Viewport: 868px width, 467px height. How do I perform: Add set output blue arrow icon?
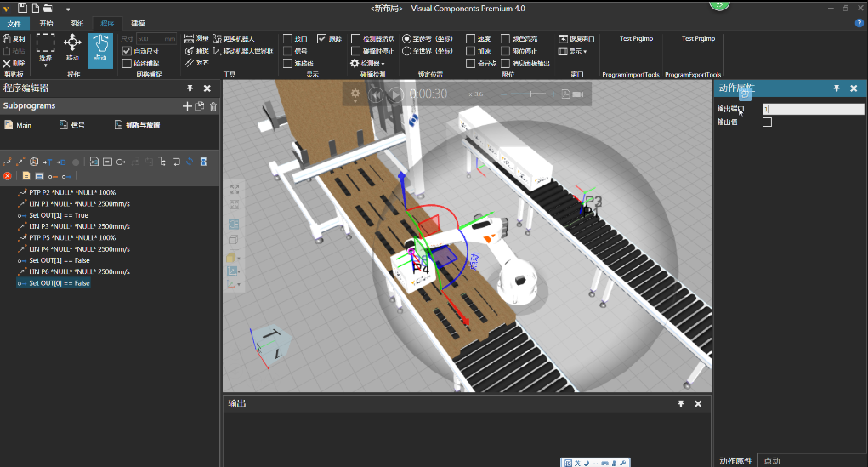66,176
